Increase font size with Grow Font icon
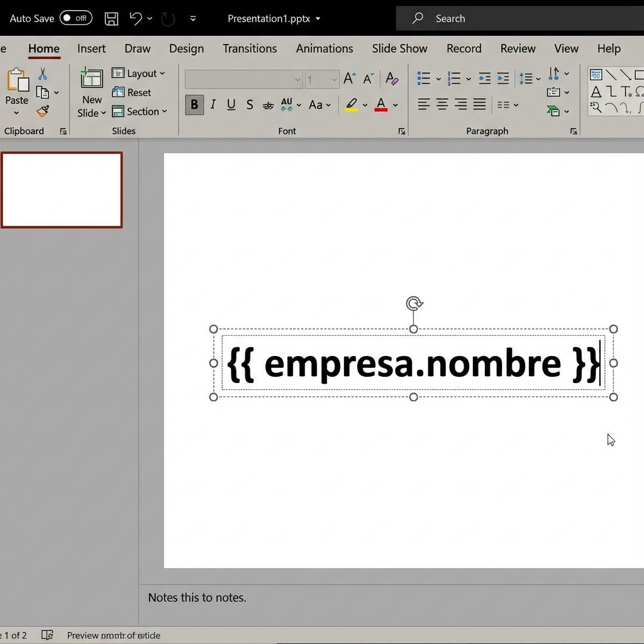644x644 pixels. 348,79
